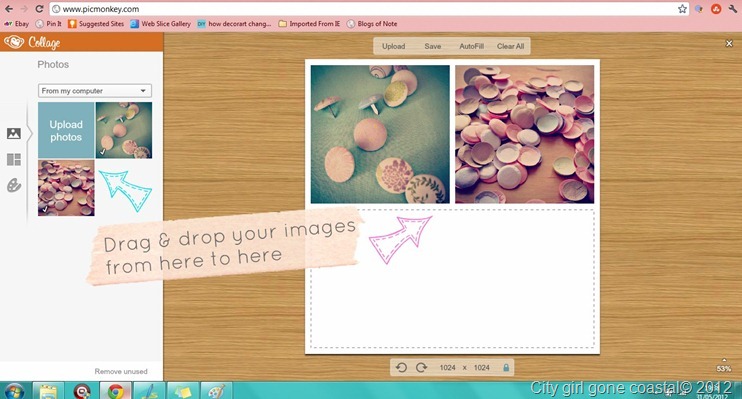Open the Photos panel icon in sidebar
The width and height of the screenshot is (742, 399).
click(14, 133)
